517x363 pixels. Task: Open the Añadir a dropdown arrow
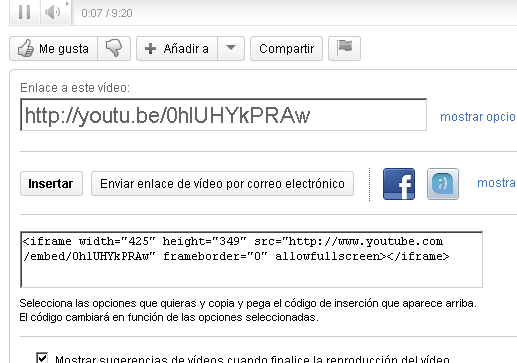(231, 49)
